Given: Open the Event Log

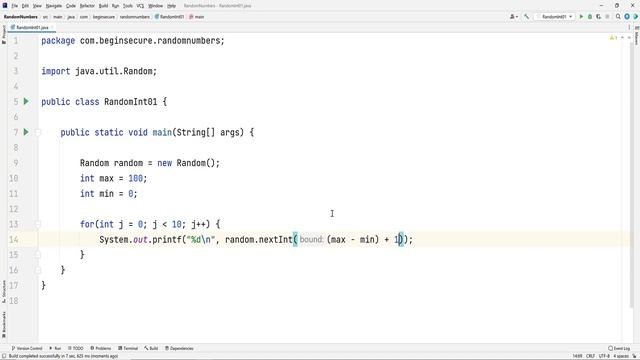Looking at the screenshot, I should (619, 348).
